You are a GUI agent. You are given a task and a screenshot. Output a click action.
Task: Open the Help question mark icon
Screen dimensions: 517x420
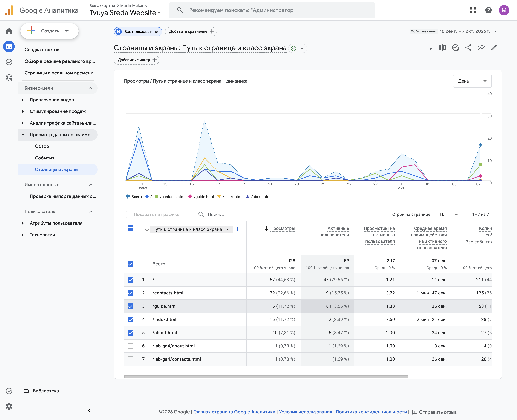(x=488, y=10)
